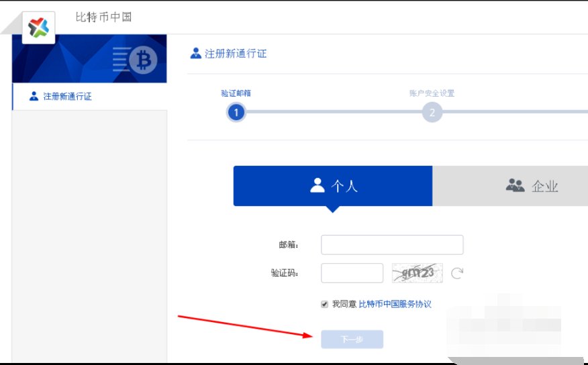Click the user icon beside sidebar 注册新通行证
Image resolution: width=588 pixels, height=365 pixels.
pyautogui.click(x=34, y=97)
